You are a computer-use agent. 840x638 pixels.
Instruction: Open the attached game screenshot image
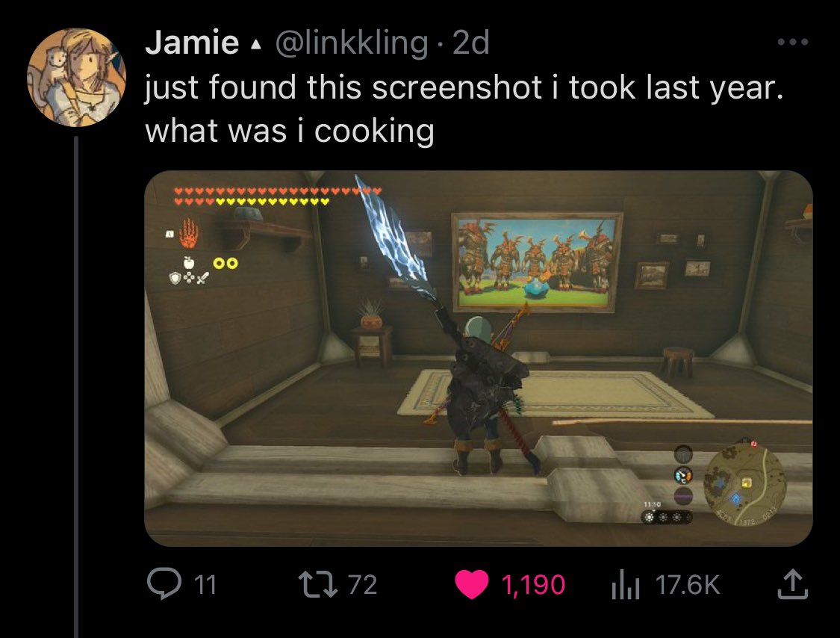[479, 358]
